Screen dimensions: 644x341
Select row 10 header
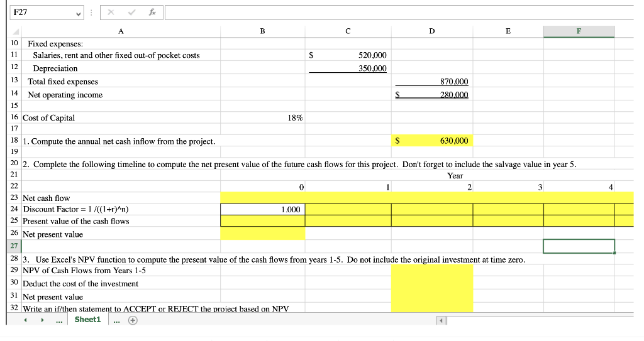(14, 43)
